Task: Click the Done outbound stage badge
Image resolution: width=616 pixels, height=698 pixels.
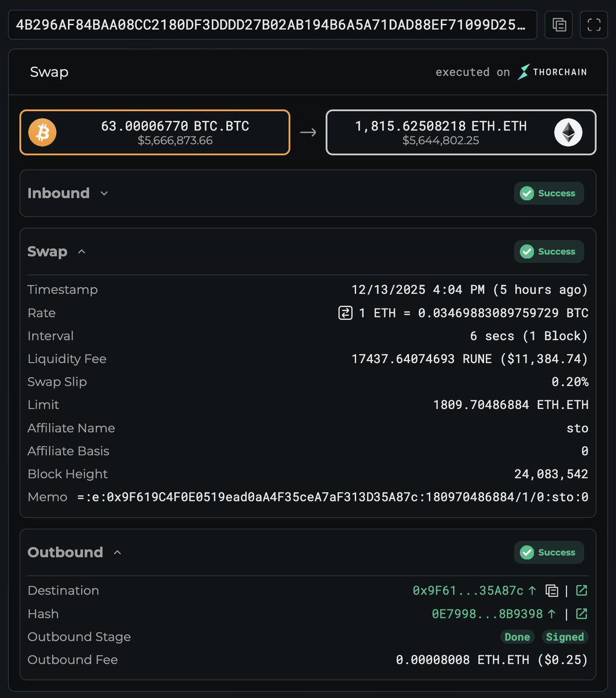Action: coord(517,637)
